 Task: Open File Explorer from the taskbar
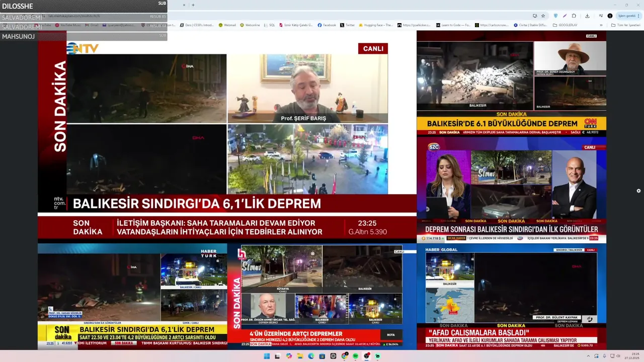[300, 356]
